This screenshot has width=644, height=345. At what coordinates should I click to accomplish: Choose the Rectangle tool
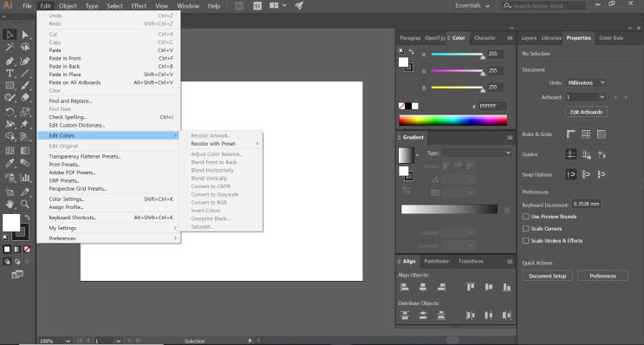10,86
